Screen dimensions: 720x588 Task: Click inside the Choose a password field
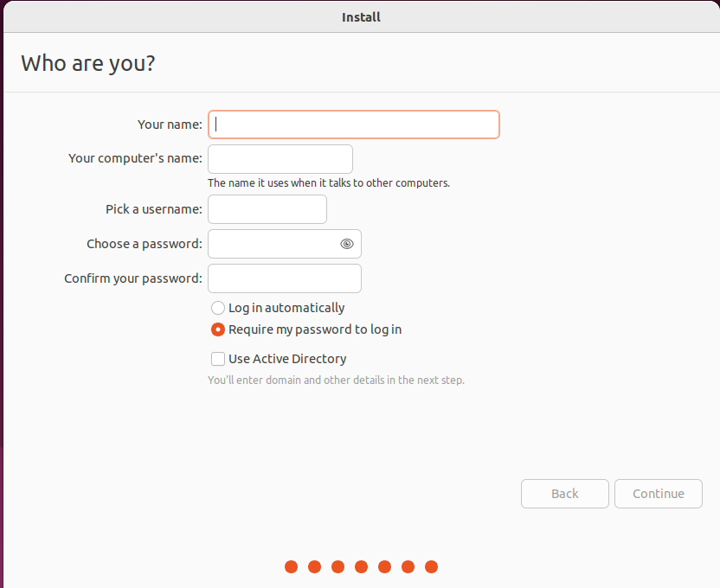273,244
